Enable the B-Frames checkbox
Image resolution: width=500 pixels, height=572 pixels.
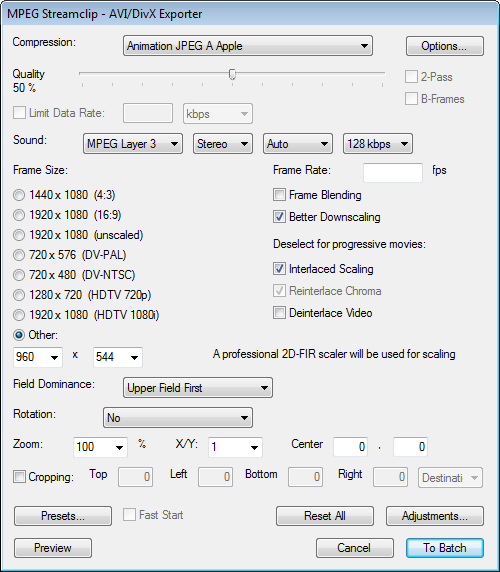click(x=411, y=98)
